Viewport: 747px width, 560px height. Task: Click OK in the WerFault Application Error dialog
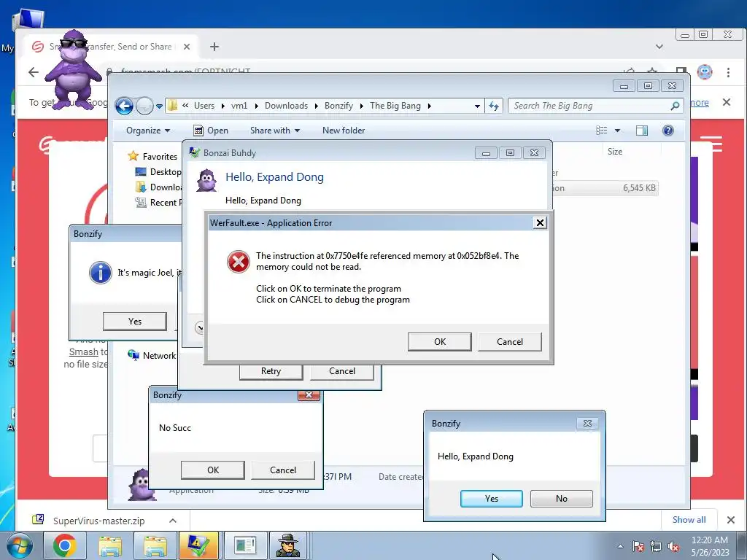tap(439, 341)
